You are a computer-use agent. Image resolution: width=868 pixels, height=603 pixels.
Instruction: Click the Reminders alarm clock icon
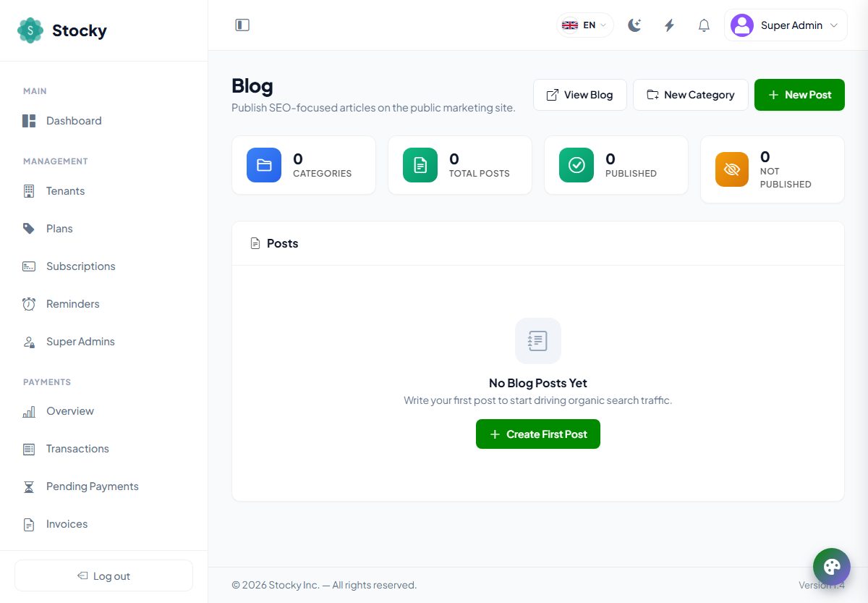(29, 304)
